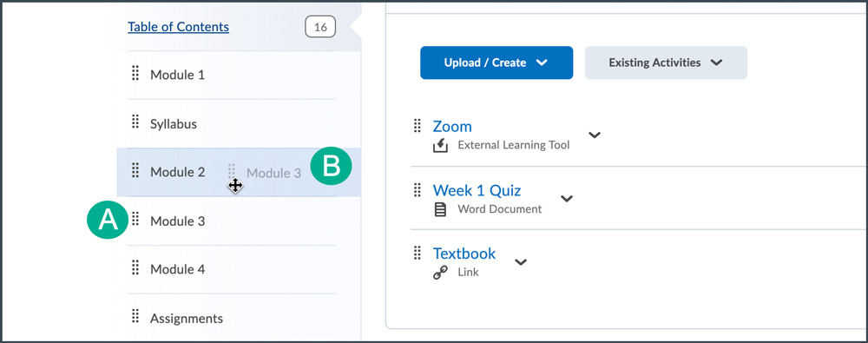The height and width of the screenshot is (343, 868).
Task: Click the External Learning Tool icon under Zoom
Action: tap(440, 146)
